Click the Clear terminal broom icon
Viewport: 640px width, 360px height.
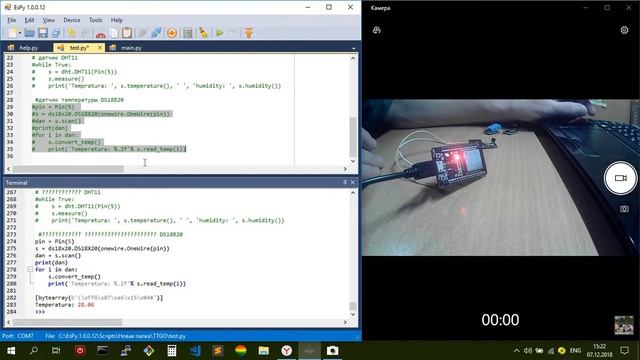click(203, 33)
